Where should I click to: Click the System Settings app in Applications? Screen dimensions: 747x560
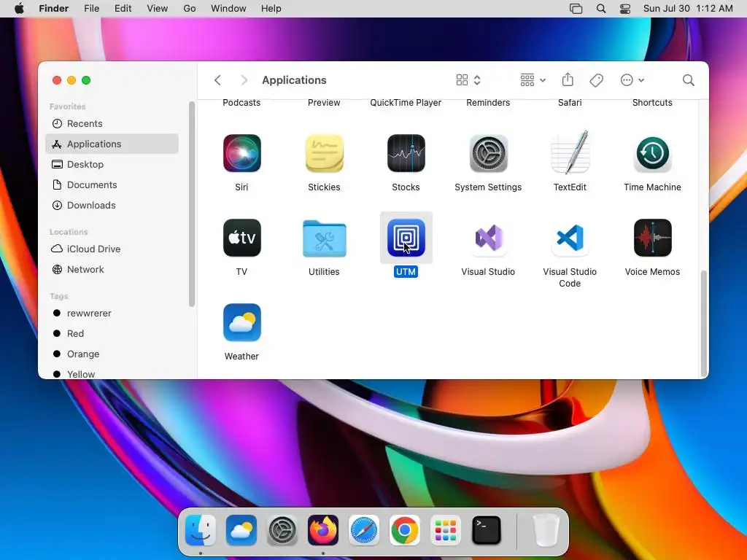pyautogui.click(x=488, y=153)
